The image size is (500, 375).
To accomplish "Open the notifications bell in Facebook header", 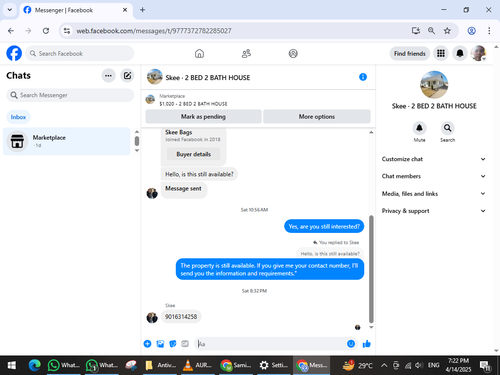I will 460,53.
